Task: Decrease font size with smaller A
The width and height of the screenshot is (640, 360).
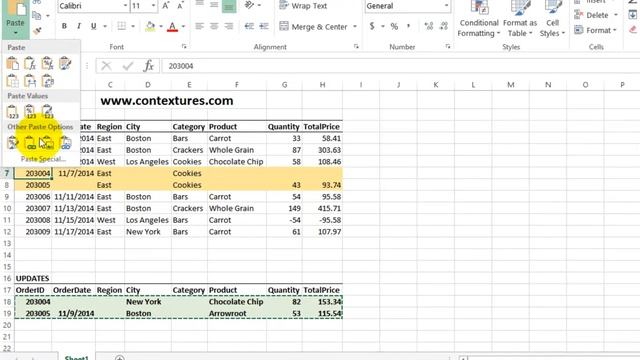Action: tap(180, 6)
